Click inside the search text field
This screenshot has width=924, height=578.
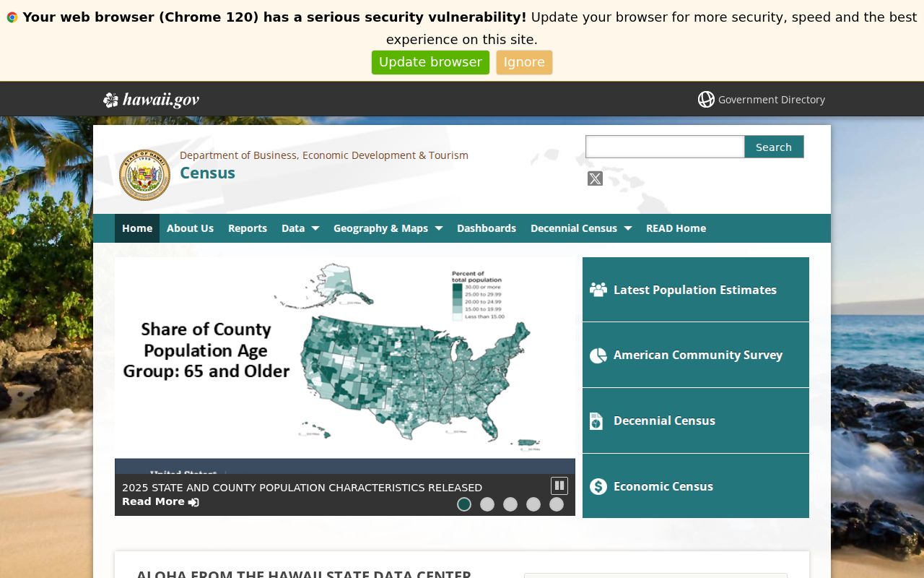click(x=665, y=147)
